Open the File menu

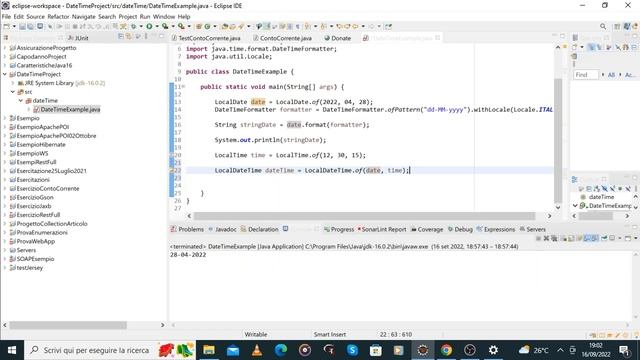(6, 17)
